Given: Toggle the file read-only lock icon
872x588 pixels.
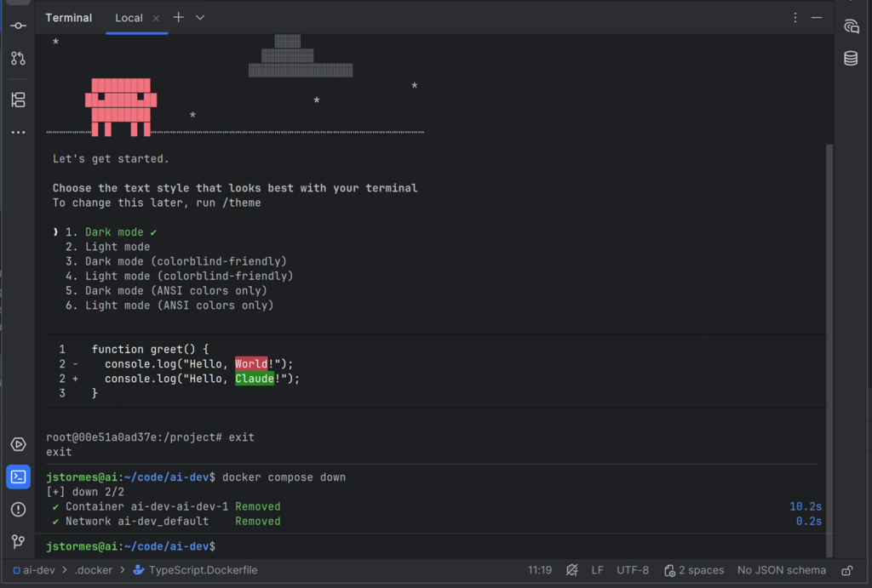Looking at the screenshot, I should [x=846, y=570].
